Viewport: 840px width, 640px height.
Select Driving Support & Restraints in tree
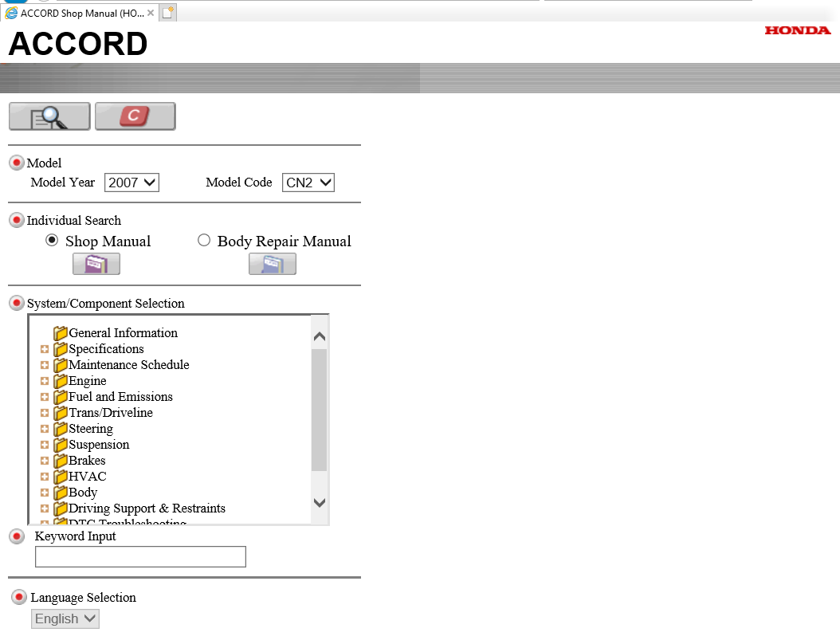click(147, 508)
